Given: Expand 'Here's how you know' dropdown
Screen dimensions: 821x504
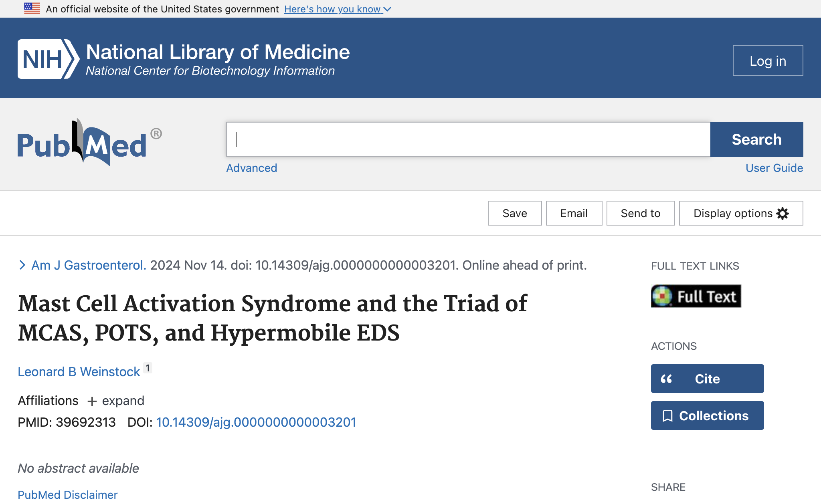Looking at the screenshot, I should (x=338, y=9).
